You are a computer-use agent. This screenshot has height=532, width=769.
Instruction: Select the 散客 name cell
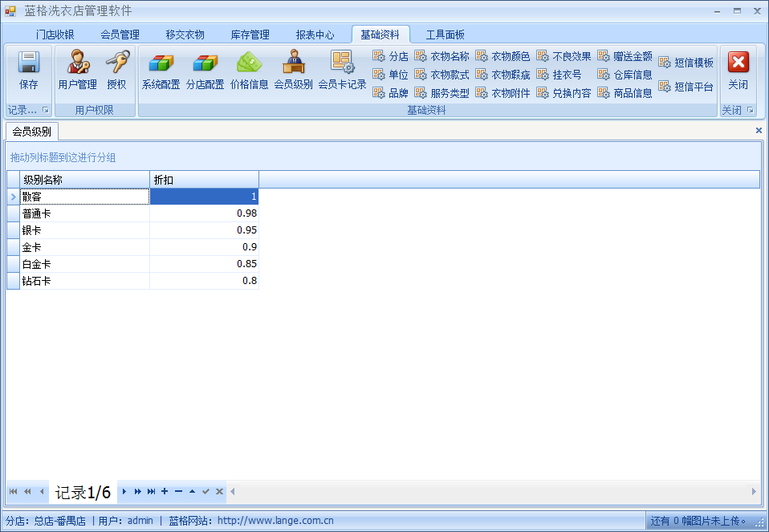click(84, 197)
